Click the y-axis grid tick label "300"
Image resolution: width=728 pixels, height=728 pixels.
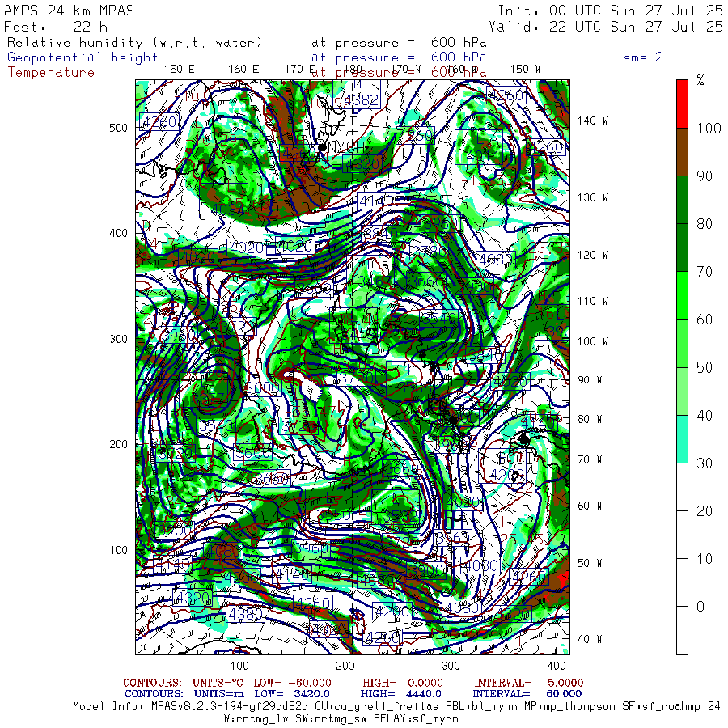pyautogui.click(x=118, y=340)
